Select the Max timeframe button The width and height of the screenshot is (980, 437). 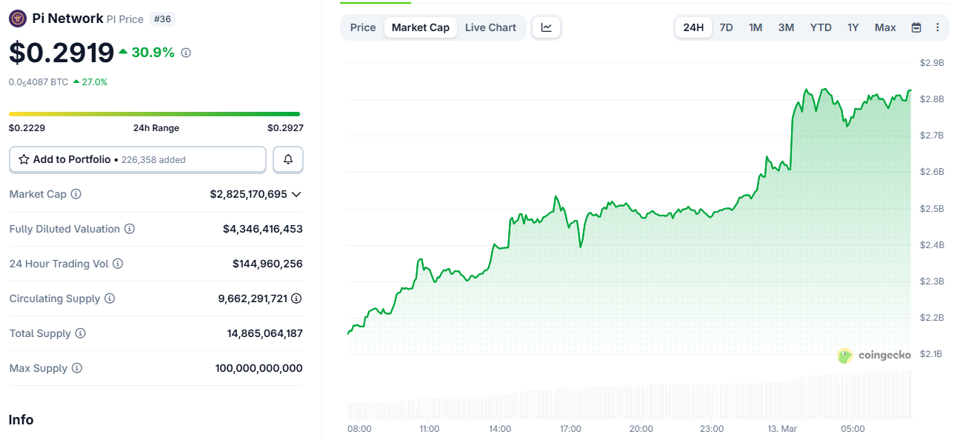coord(884,27)
